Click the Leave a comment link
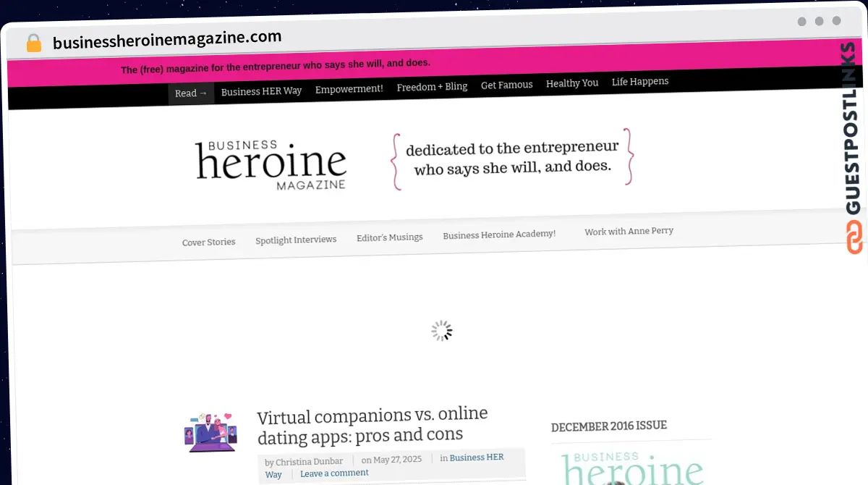This screenshot has width=868, height=485. coord(334,473)
